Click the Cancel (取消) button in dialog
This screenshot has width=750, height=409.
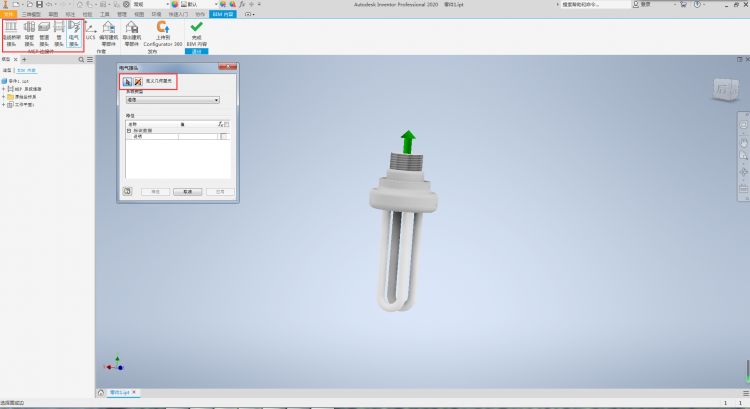188,191
